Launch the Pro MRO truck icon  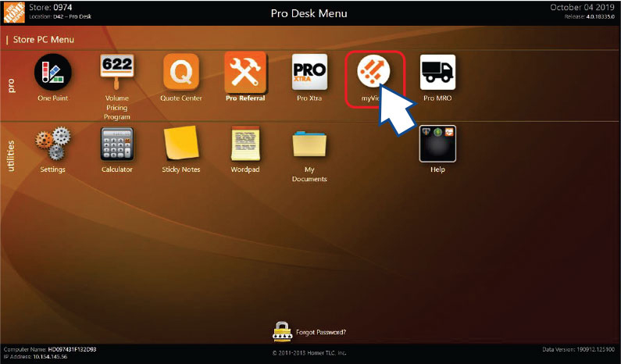[437, 72]
